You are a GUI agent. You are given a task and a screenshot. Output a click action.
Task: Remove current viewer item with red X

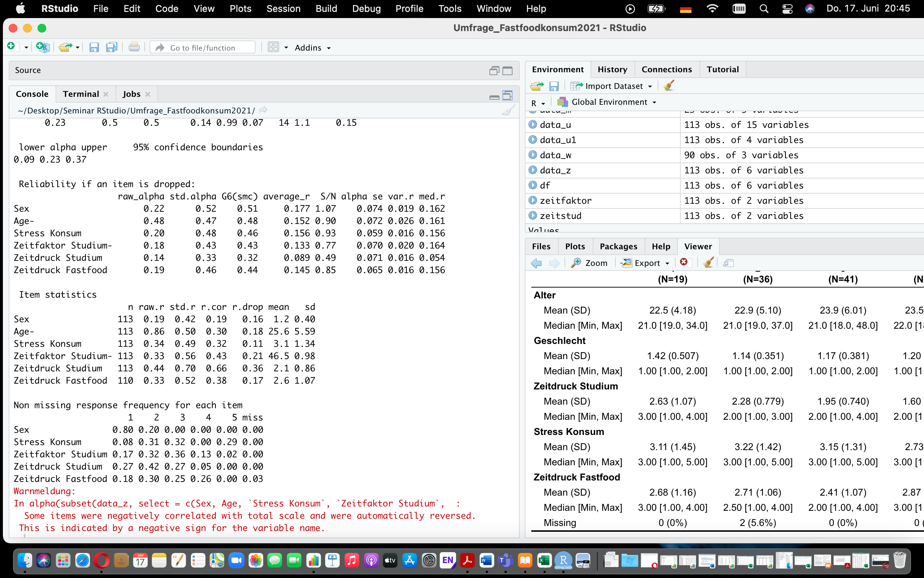point(684,262)
